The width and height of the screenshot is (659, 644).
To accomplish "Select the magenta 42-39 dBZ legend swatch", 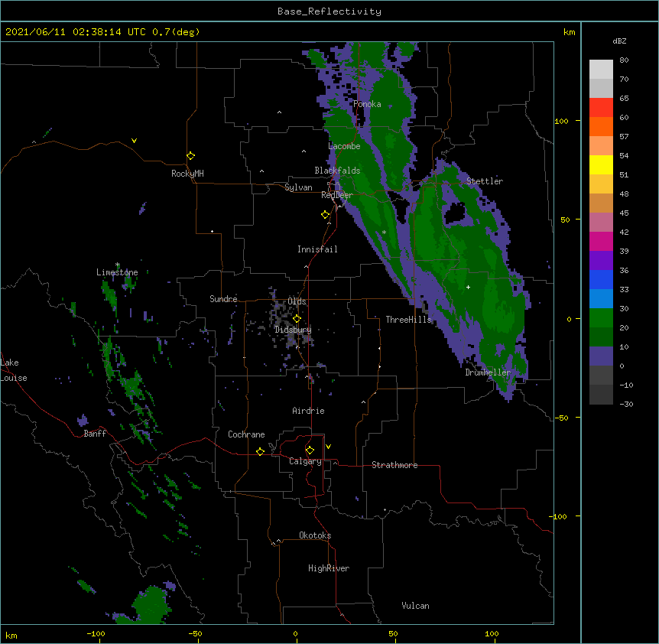I will [x=601, y=241].
